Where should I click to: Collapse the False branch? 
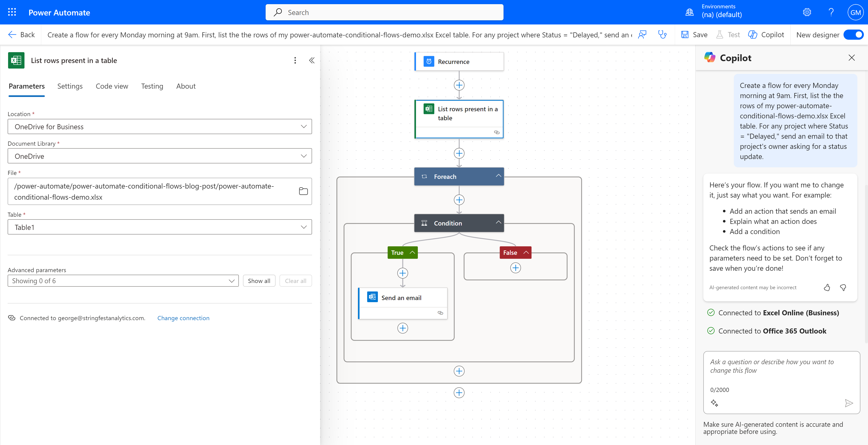click(x=526, y=253)
